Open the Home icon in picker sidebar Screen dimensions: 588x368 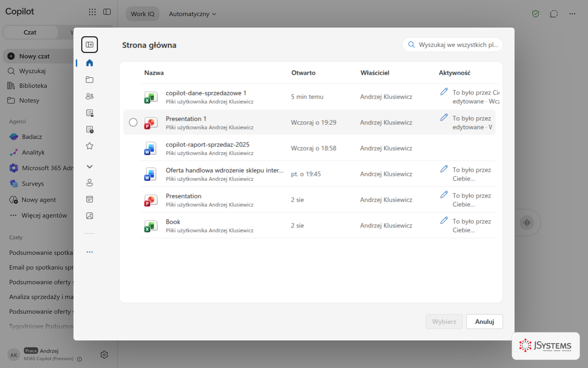click(x=89, y=63)
